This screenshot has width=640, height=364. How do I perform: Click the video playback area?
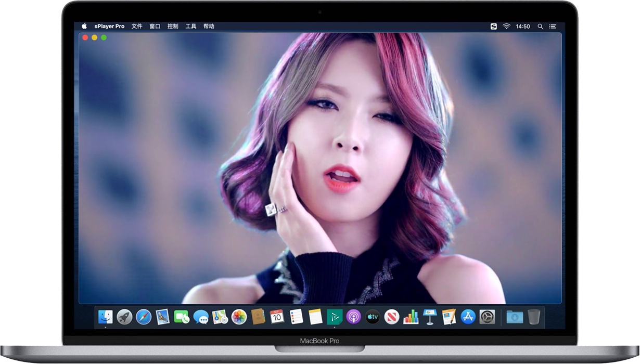320,166
